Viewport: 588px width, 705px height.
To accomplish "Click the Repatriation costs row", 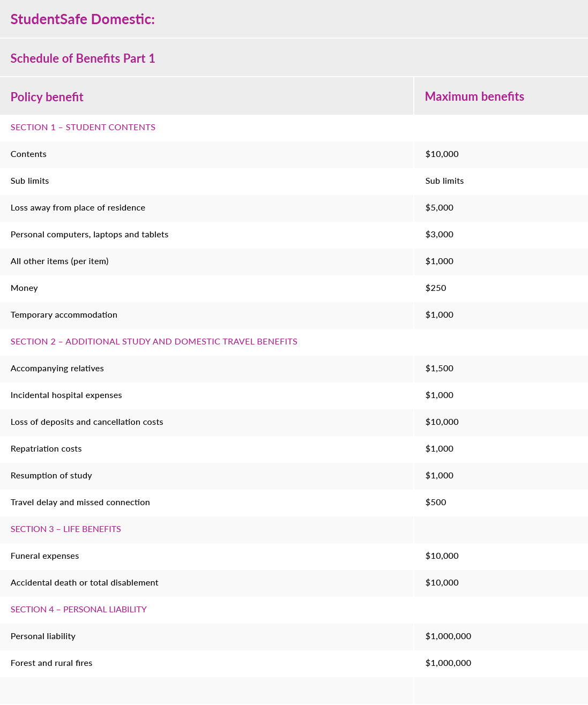I will [46, 449].
